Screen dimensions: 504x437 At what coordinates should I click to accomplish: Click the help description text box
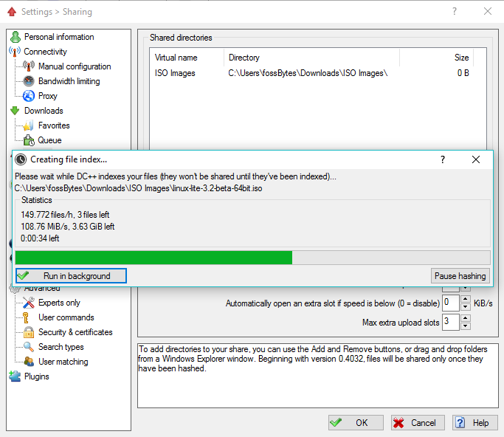(x=318, y=376)
